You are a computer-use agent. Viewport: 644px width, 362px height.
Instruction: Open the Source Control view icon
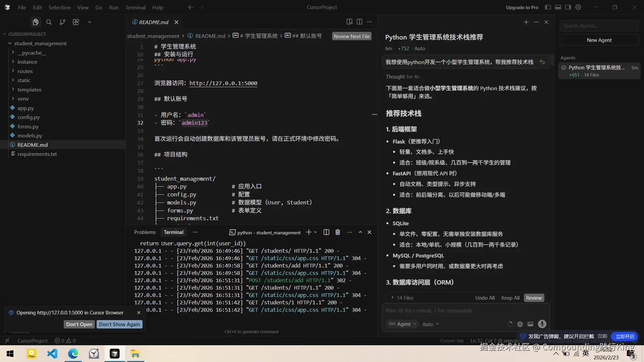click(62, 22)
